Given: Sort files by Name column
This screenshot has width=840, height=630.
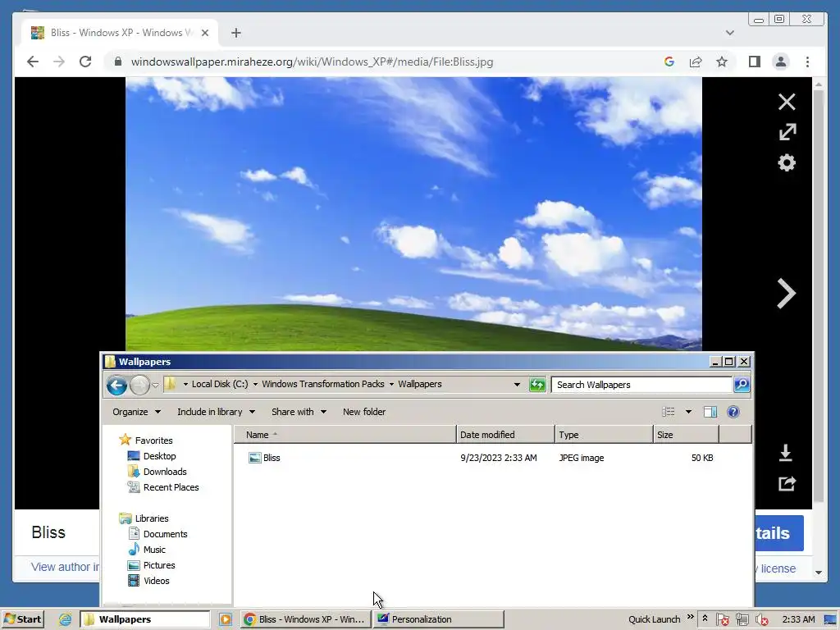Looking at the screenshot, I should pos(345,435).
